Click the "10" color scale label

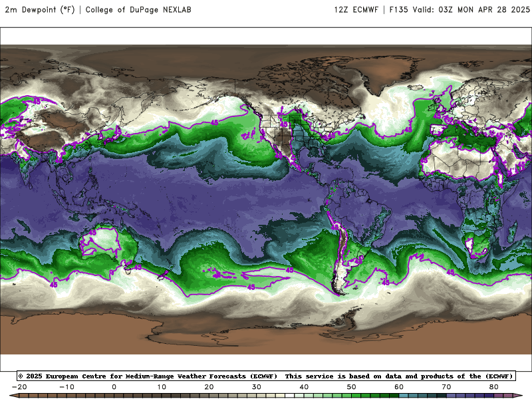coord(162,387)
